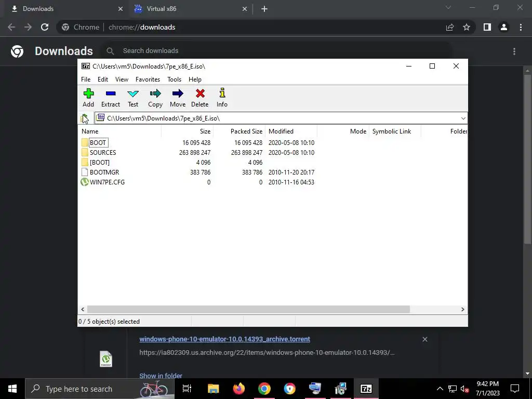Viewport: 532px width, 399px height.
Task: Open the Favorites menu
Action: (148, 79)
